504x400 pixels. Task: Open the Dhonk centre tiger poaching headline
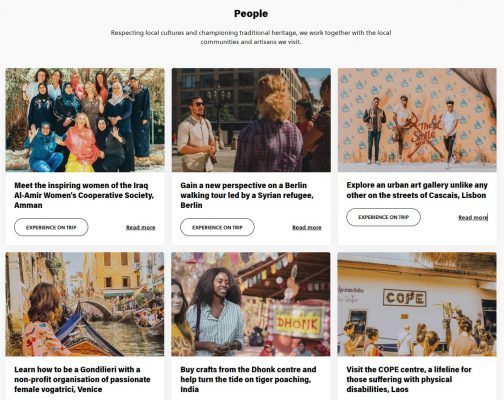coord(248,379)
